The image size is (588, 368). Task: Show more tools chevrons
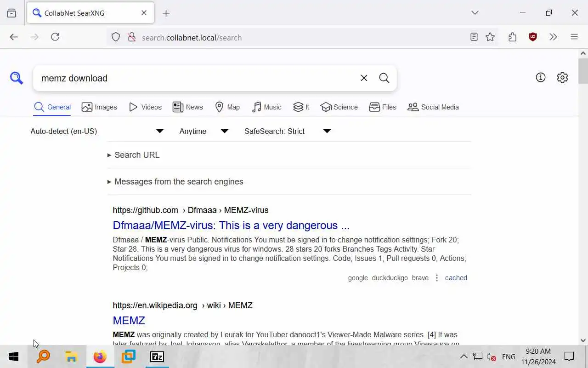pos(553,37)
